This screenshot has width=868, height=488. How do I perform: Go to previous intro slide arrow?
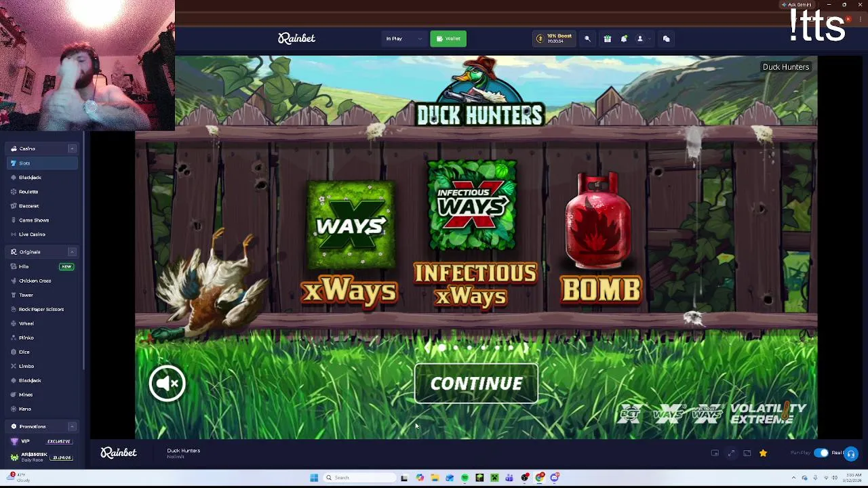pos(427,348)
